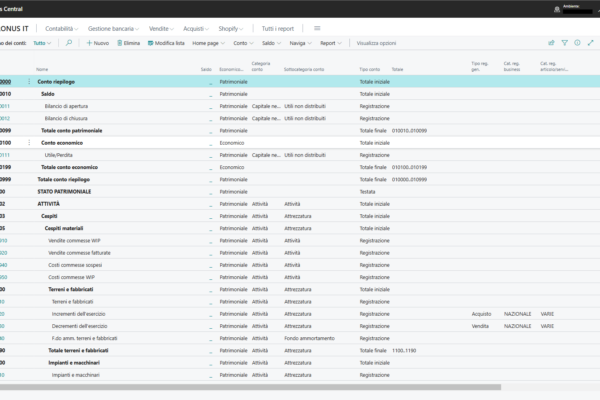Click the Nuovo plus button
This screenshot has height=400, width=600.
pyautogui.click(x=96, y=43)
